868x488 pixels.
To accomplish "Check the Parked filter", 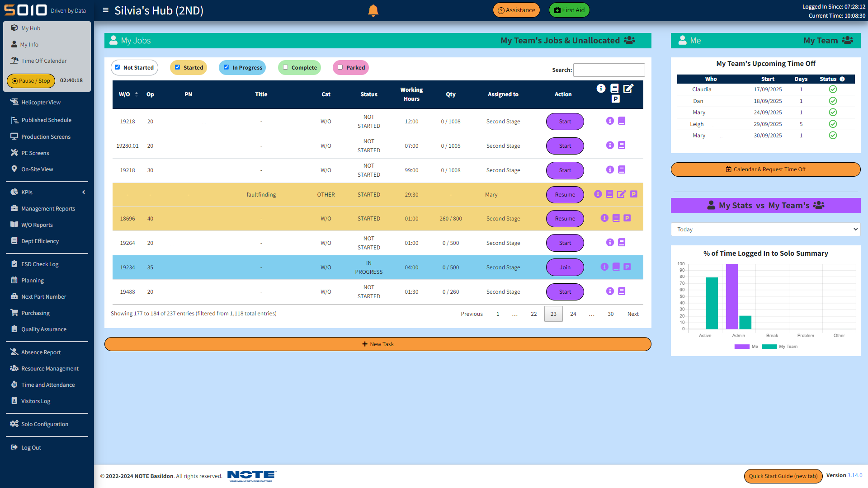I will click(340, 67).
